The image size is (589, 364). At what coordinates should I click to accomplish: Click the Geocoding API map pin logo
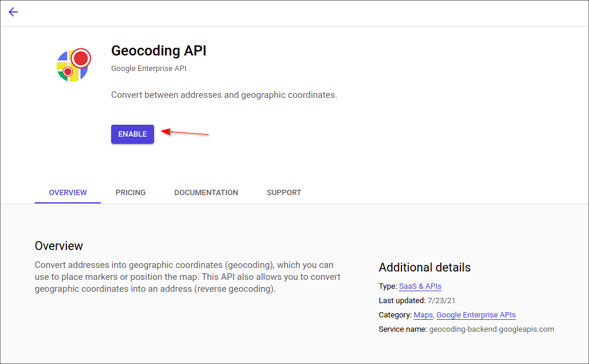(x=73, y=65)
